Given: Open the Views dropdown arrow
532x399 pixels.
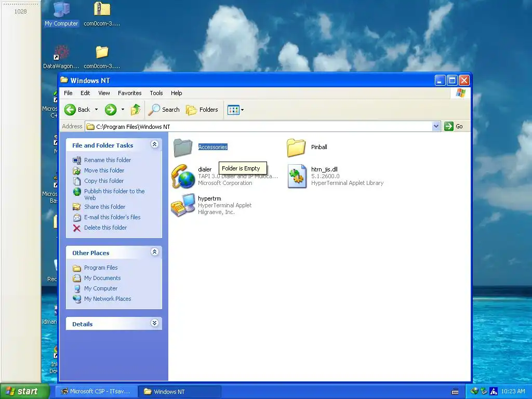Looking at the screenshot, I should tap(242, 110).
